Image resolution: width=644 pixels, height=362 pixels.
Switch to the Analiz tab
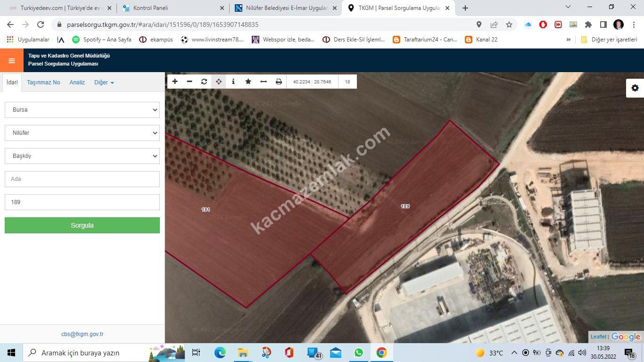77,82
